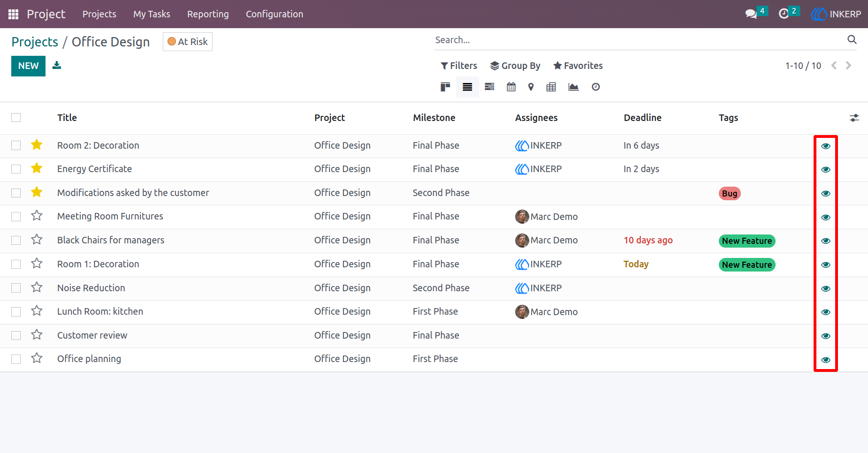Switch to the Calendar view icon
Screen dimensions: 868x453
[511, 87]
